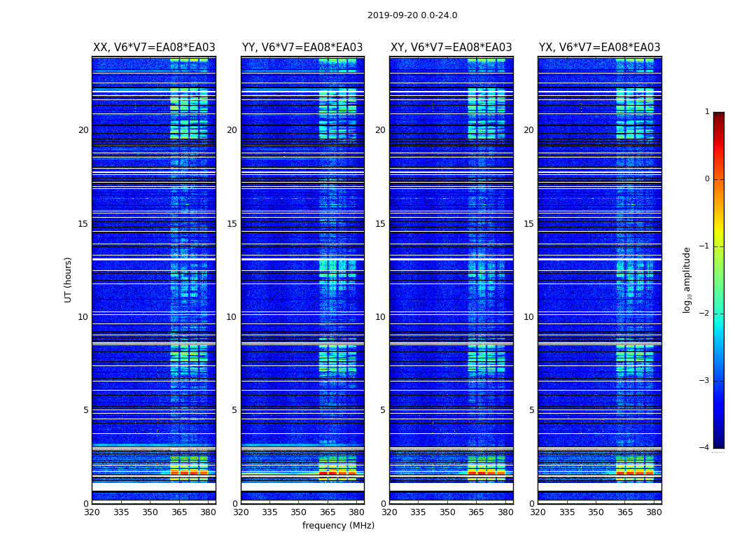Click the 2019-09-20 date title

(412, 15)
